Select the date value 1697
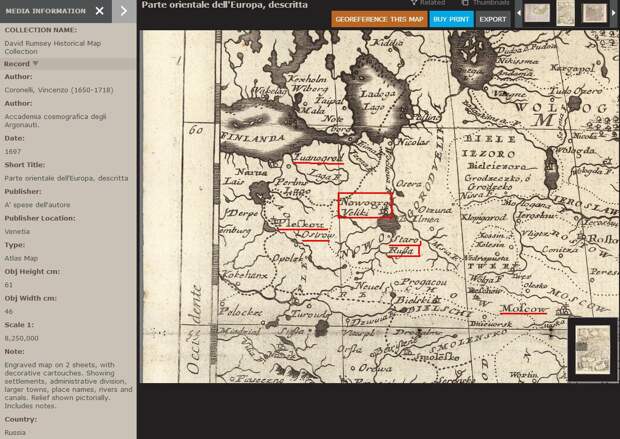The height and width of the screenshot is (439, 620). click(13, 151)
